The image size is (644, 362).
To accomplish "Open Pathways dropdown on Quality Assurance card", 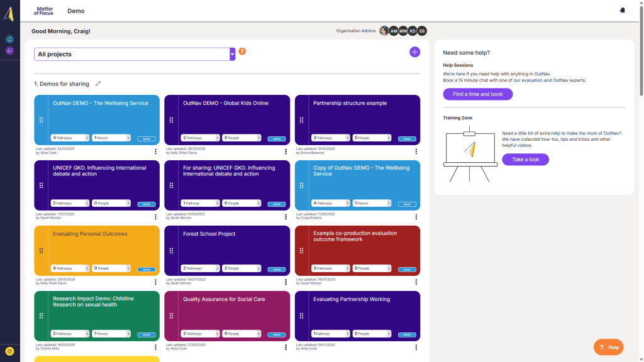I will click(200, 334).
